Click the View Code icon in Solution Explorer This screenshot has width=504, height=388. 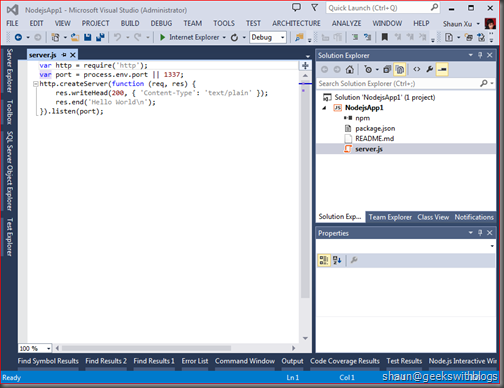coord(417,69)
